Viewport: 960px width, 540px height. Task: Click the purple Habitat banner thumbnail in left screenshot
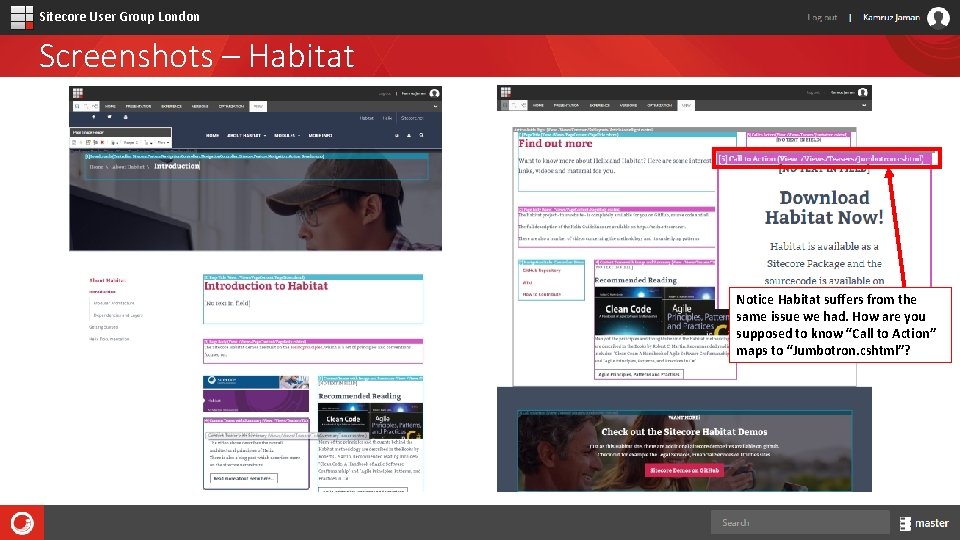point(256,400)
